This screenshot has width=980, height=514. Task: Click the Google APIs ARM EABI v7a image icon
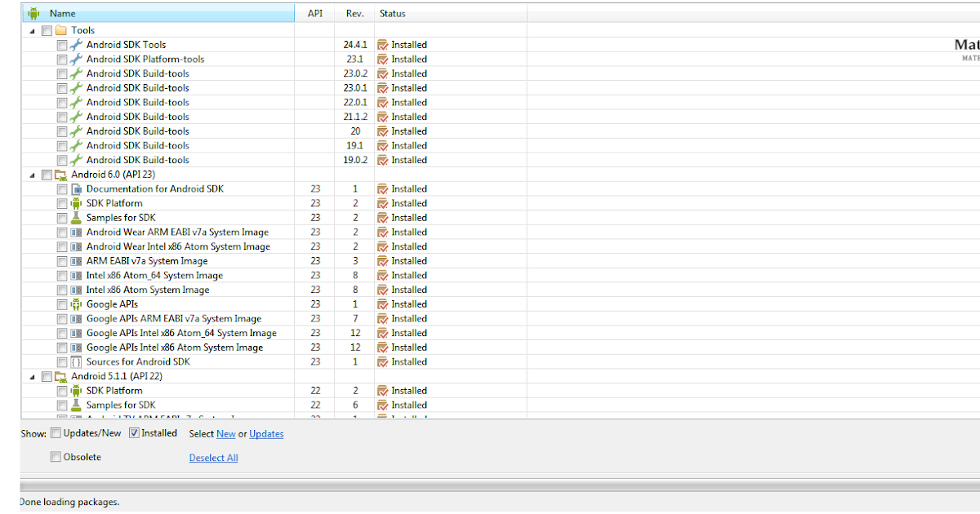point(77,318)
